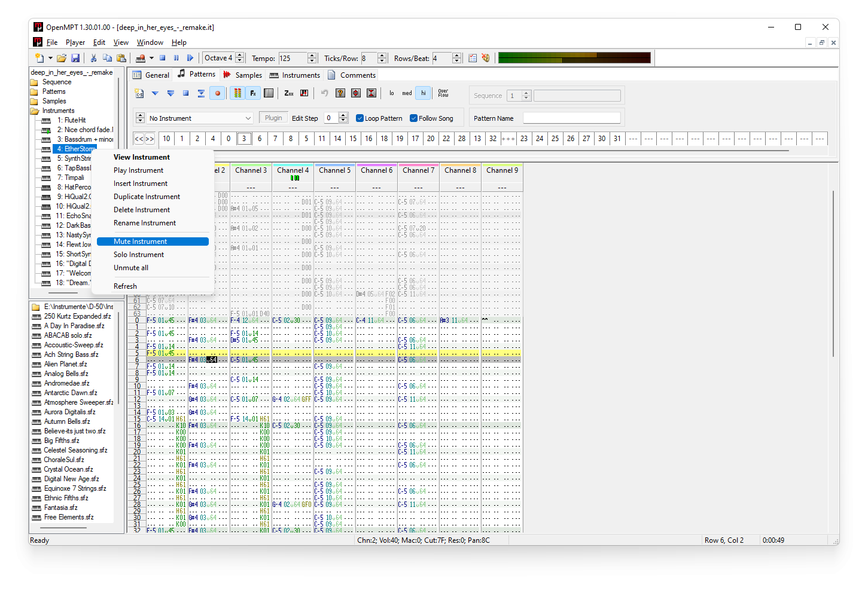The image size is (868, 593).
Task: Click the New file icon
Action: coord(39,58)
